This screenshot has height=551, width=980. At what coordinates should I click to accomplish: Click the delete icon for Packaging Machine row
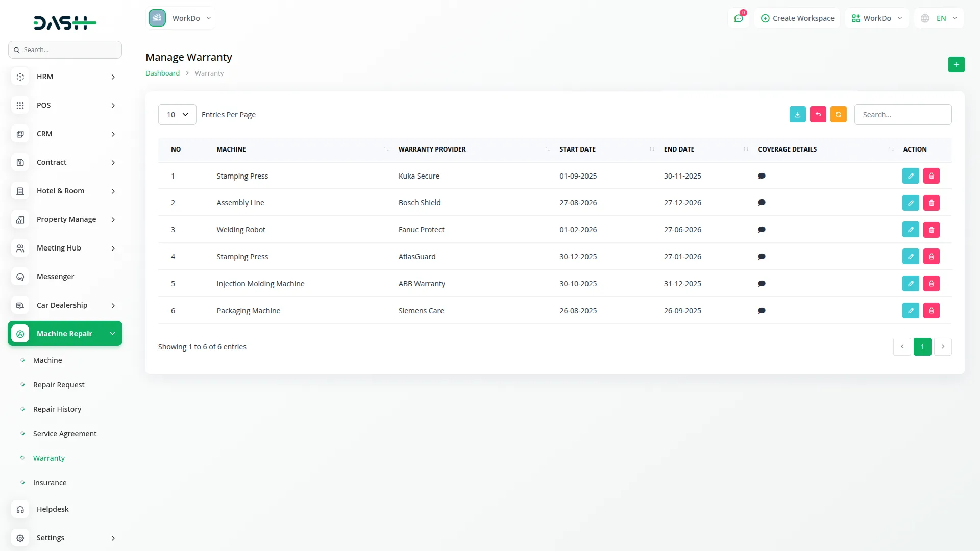click(x=932, y=310)
